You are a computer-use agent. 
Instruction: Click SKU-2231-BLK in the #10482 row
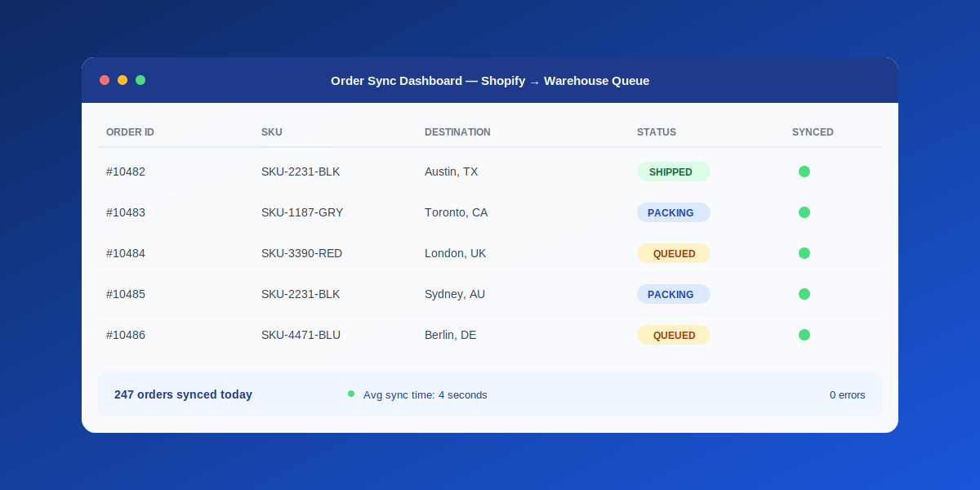click(x=301, y=171)
